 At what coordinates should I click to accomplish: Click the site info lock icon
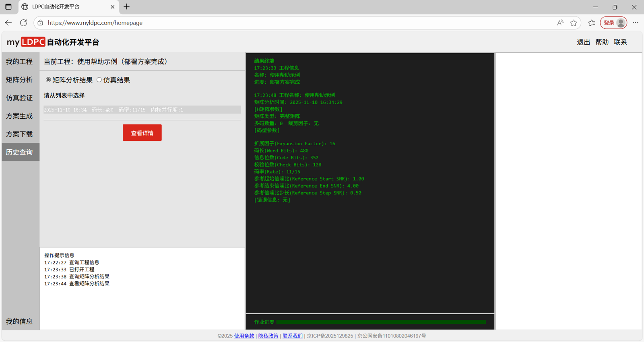(x=40, y=23)
